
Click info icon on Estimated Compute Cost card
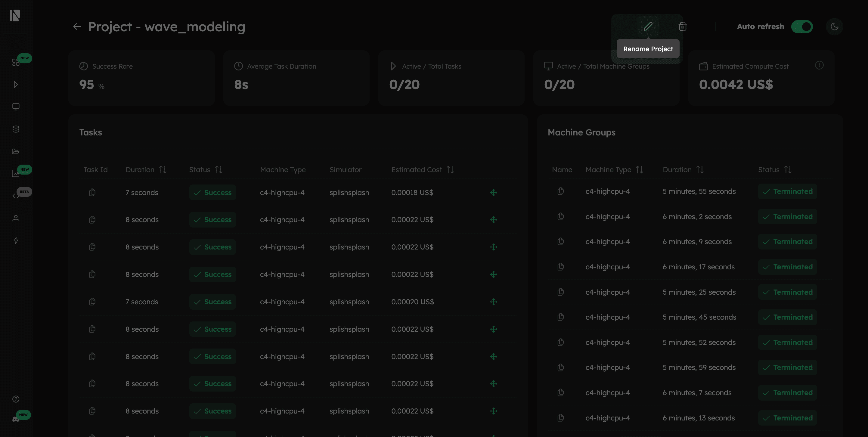coord(819,65)
